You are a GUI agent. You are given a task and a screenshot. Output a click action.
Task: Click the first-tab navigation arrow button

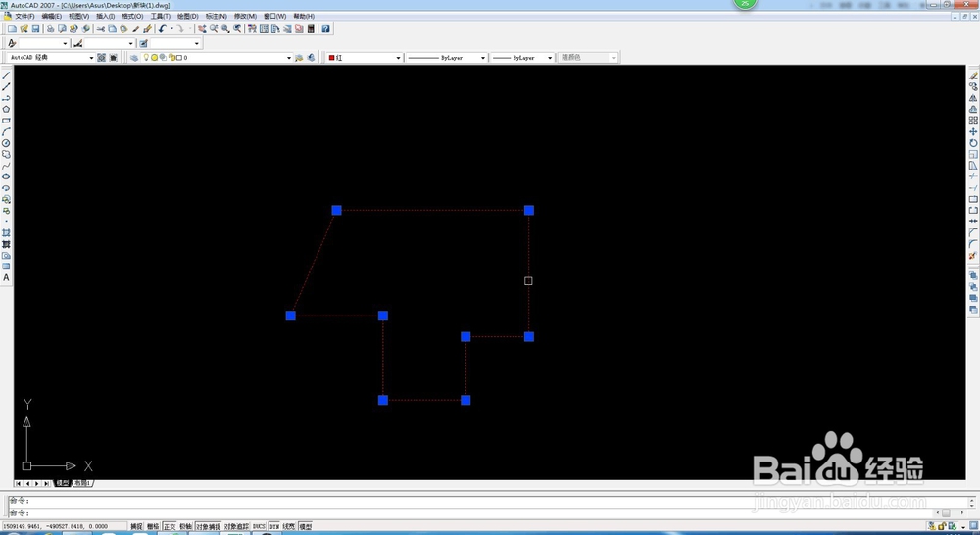[x=18, y=483]
